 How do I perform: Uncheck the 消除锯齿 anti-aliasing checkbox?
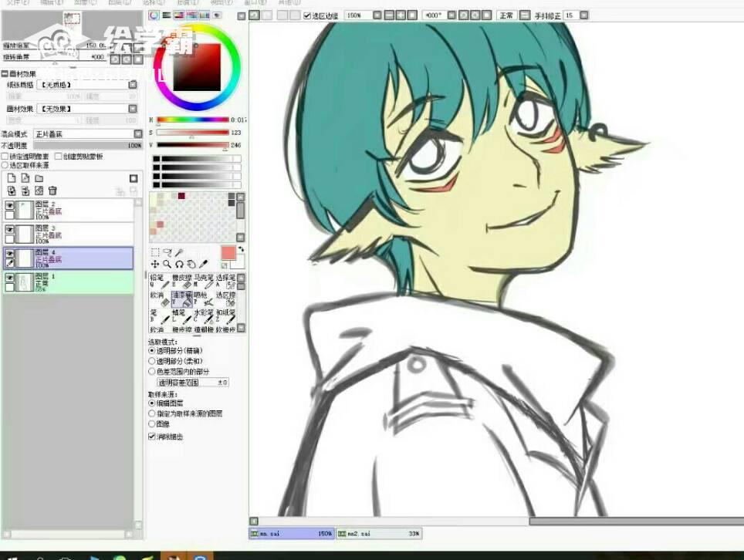pyautogui.click(x=152, y=437)
